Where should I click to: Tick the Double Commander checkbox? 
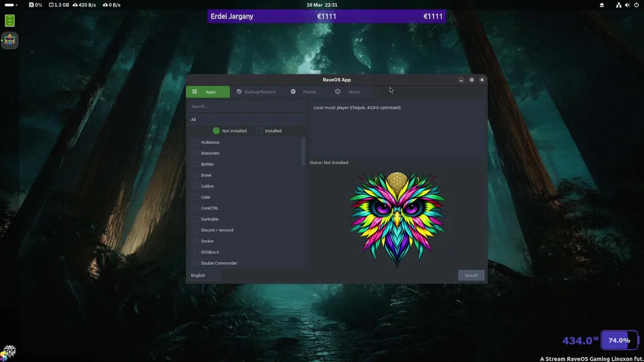point(197,263)
